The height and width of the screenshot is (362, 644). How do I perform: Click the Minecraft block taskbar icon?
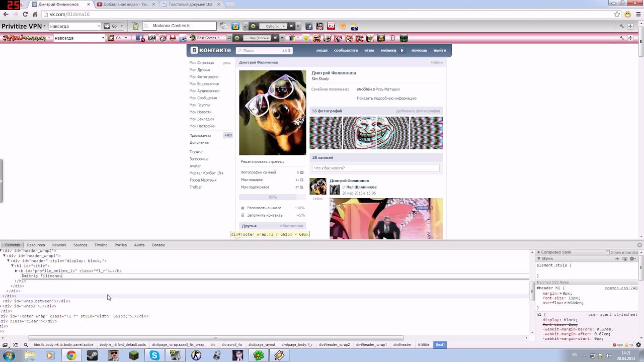click(133, 355)
